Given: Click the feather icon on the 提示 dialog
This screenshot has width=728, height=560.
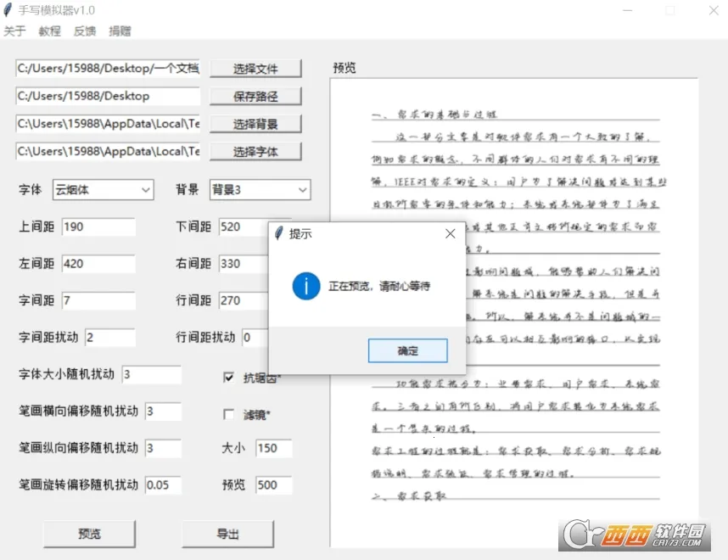Looking at the screenshot, I should click(x=277, y=232).
